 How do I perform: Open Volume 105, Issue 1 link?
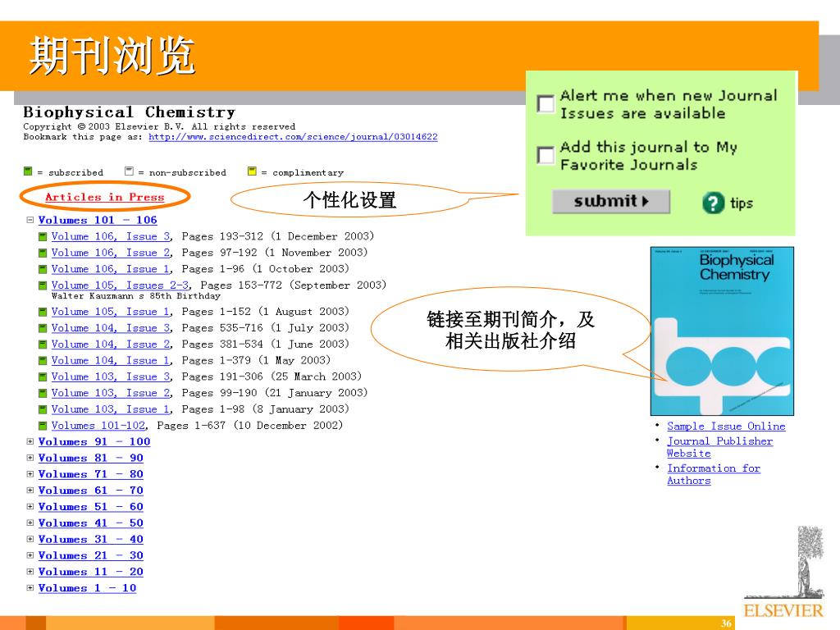112,311
